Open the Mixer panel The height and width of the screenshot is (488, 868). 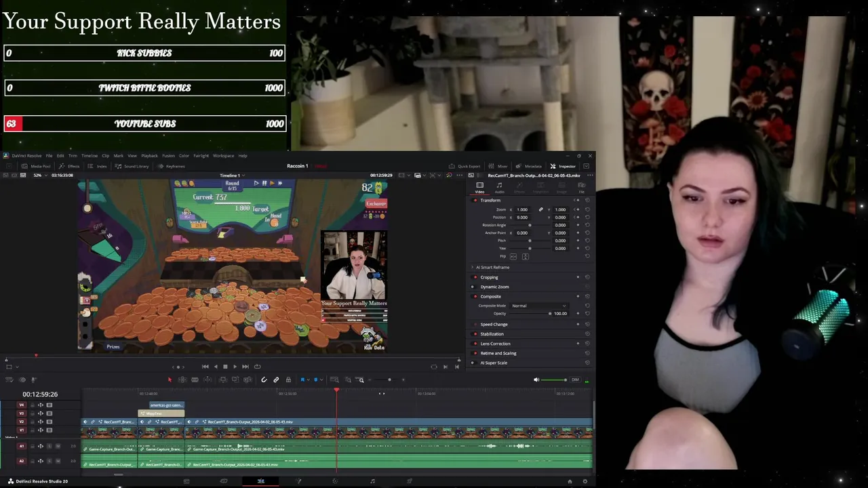(498, 166)
